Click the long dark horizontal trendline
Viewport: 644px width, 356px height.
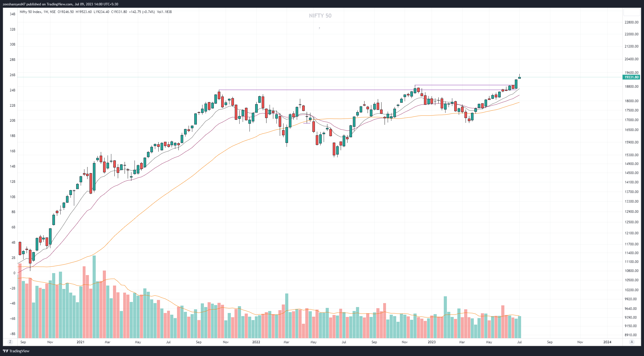pos(312,90)
